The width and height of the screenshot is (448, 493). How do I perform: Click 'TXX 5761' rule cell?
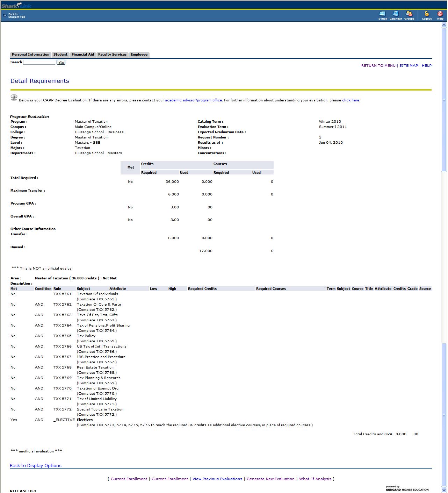click(62, 294)
